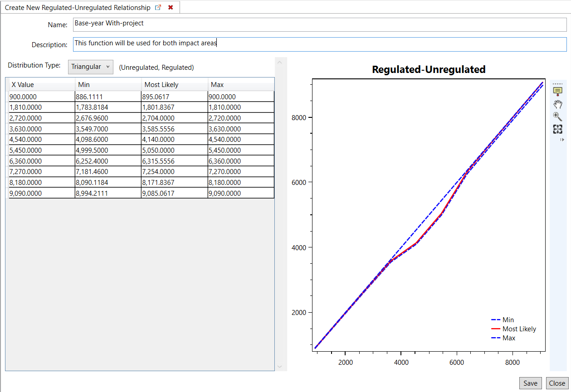Select Most Likely cell 7,254.0000
The image size is (571, 392).
(x=175, y=172)
